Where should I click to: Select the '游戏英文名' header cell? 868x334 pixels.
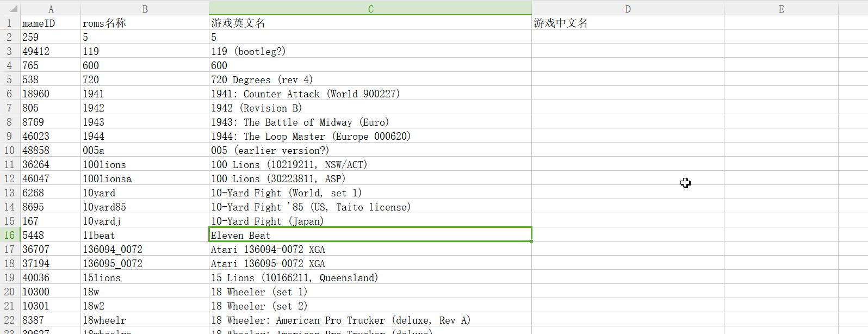(x=370, y=23)
